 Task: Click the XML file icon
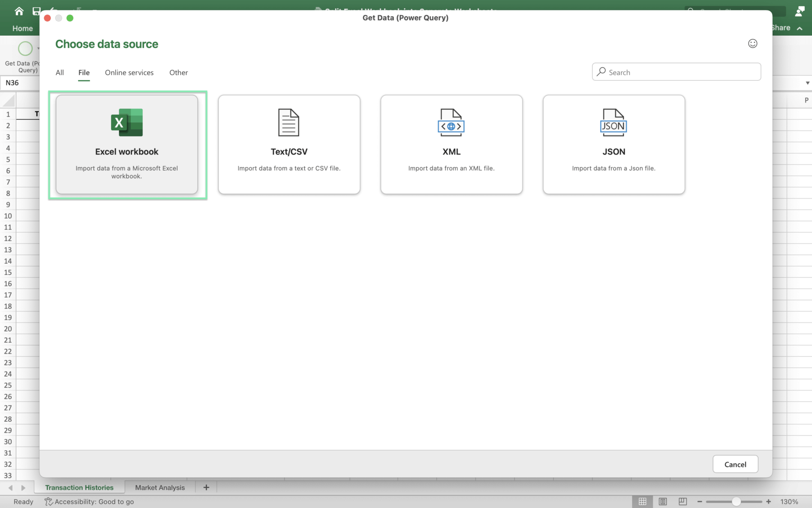click(x=451, y=122)
